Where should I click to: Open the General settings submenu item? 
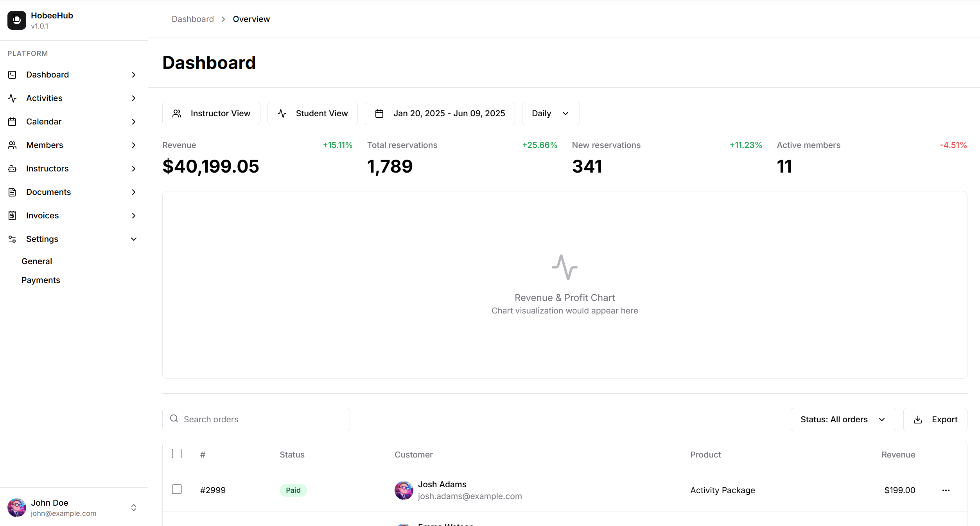pyautogui.click(x=37, y=261)
